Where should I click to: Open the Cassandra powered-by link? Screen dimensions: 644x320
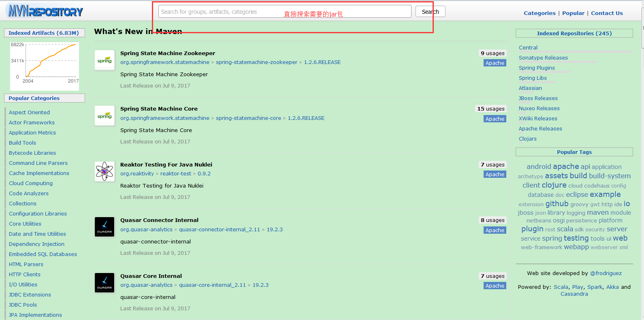click(x=574, y=294)
